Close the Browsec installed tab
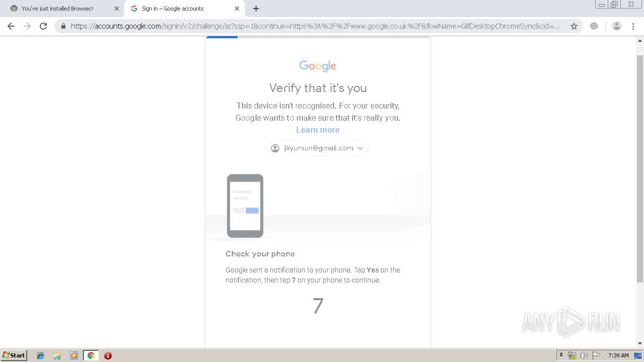Viewport: 644px width, 362px height. coord(117,9)
